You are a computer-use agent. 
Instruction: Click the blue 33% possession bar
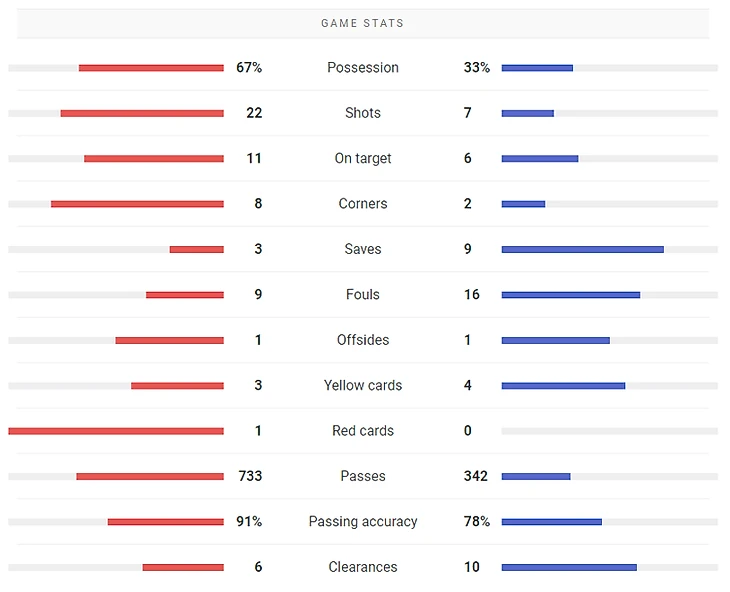click(537, 68)
